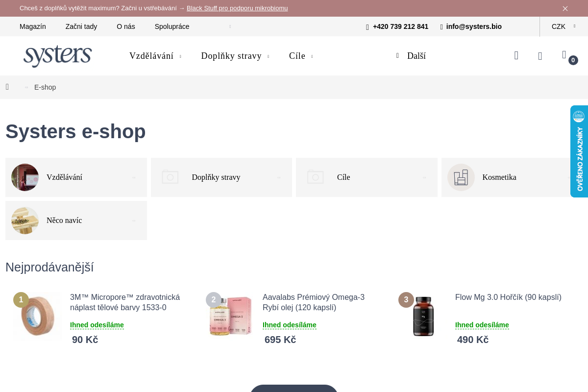Expand the Vzdělávání navigation menu
588x392 pixels.
pyautogui.click(x=155, y=56)
